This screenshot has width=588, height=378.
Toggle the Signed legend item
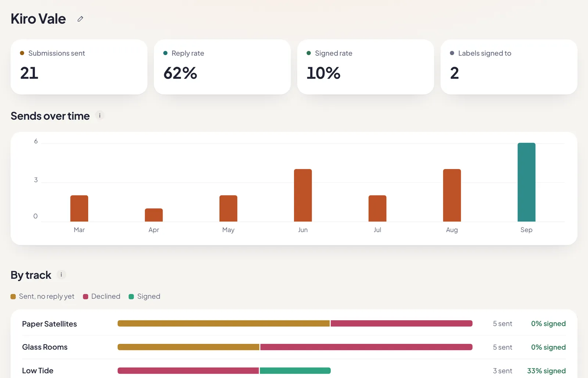pos(144,296)
